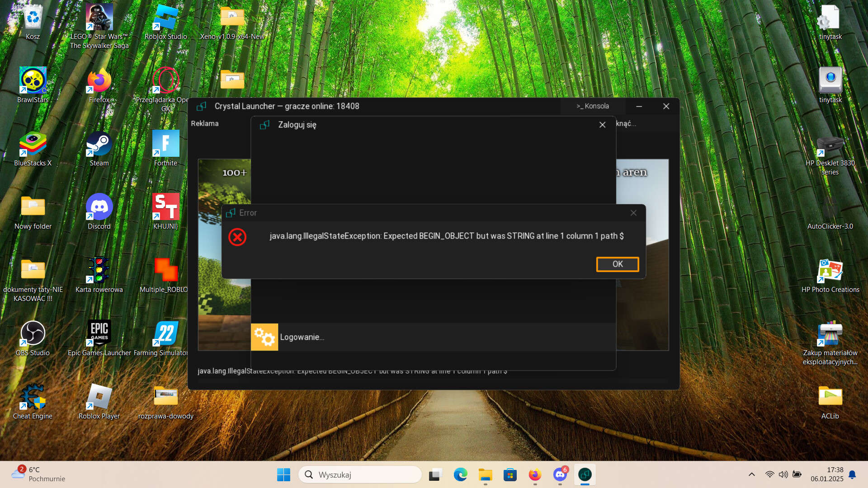Open the Windows Start menu
This screenshot has height=488, width=868.
coord(283,475)
